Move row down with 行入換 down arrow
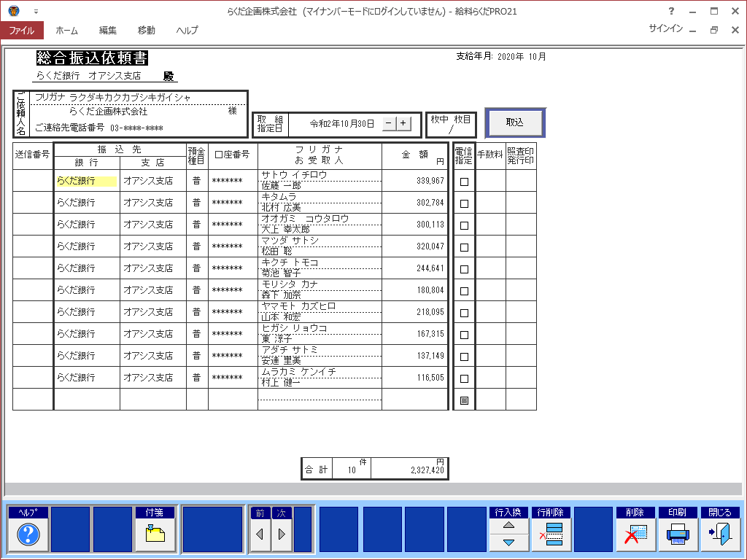The height and width of the screenshot is (560, 747). (x=508, y=542)
